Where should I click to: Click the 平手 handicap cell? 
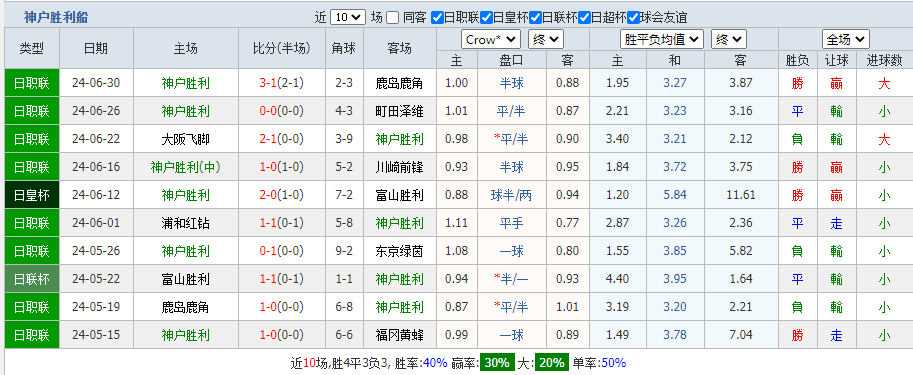(x=511, y=223)
